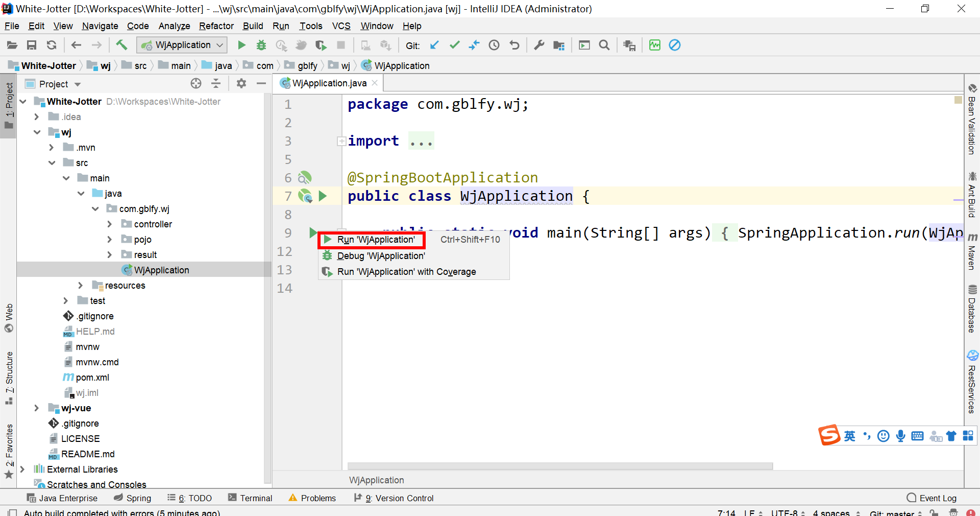Click the Synchronize refresh icon
This screenshot has height=516, width=980.
pyautogui.click(x=52, y=45)
